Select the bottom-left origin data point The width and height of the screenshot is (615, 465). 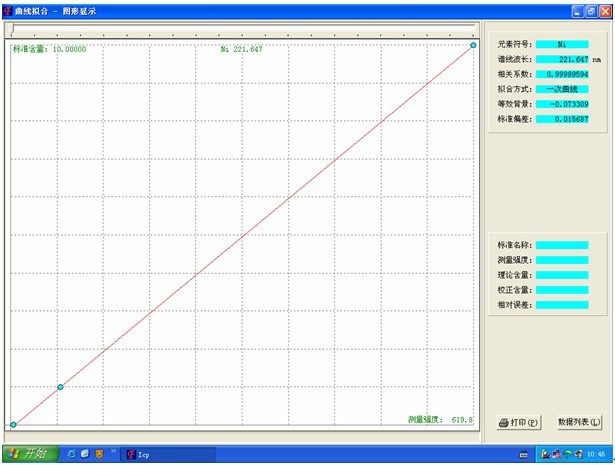click(x=13, y=425)
